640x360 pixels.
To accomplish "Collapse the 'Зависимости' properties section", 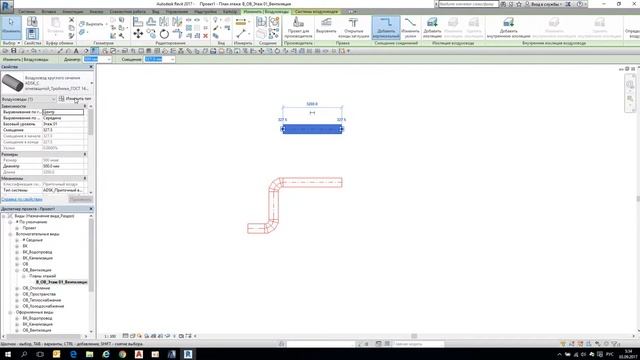I will 85,106.
